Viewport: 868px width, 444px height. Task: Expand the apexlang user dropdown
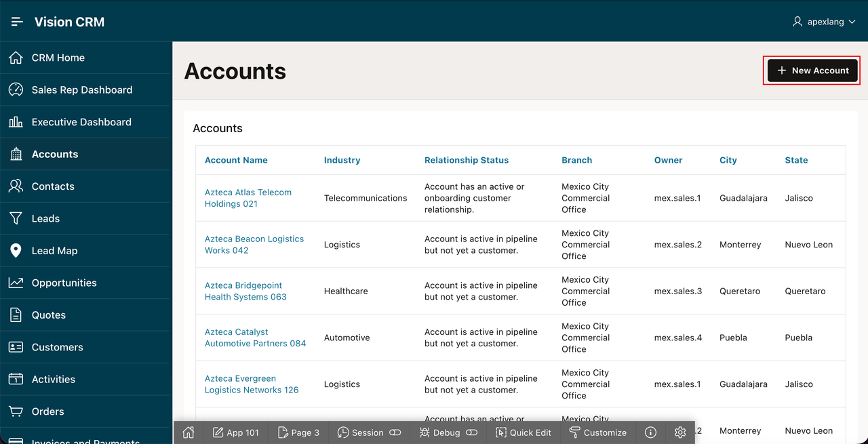click(824, 22)
